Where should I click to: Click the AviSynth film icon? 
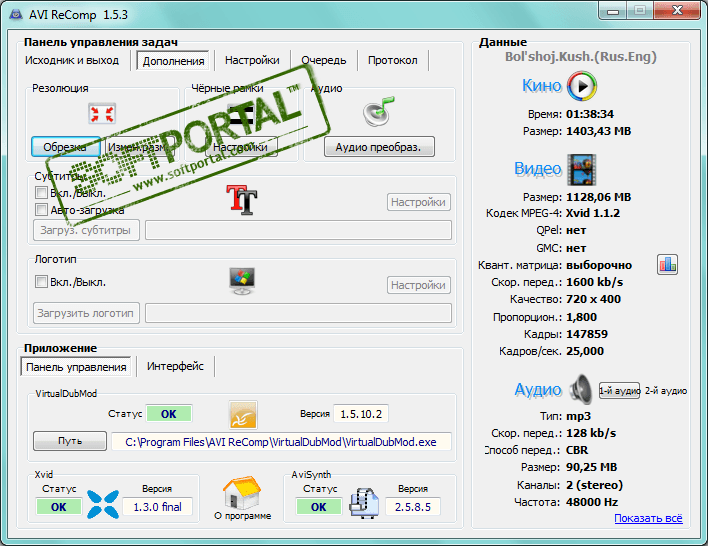[x=364, y=503]
